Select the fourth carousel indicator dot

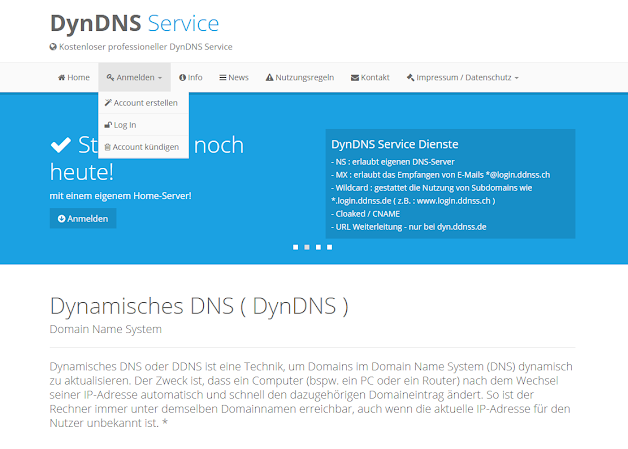point(329,247)
